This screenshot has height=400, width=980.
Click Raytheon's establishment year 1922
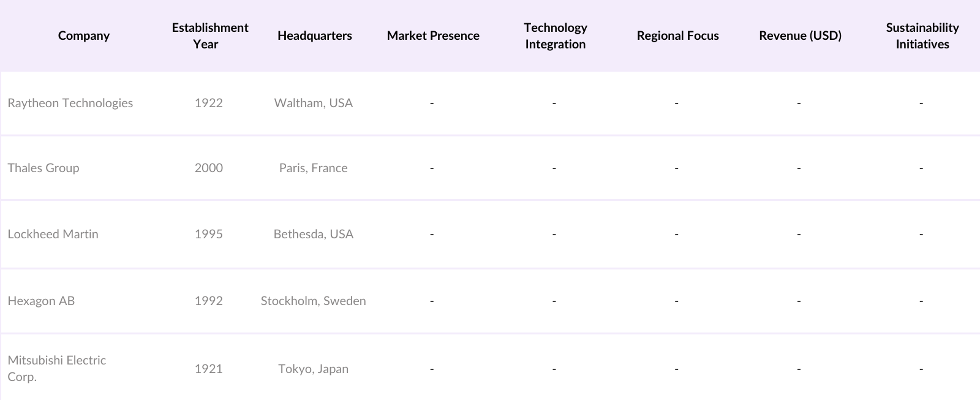[209, 103]
